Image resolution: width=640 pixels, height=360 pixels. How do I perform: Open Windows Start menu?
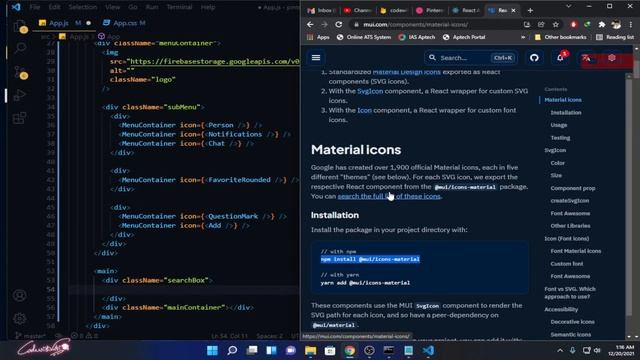click(x=212, y=351)
